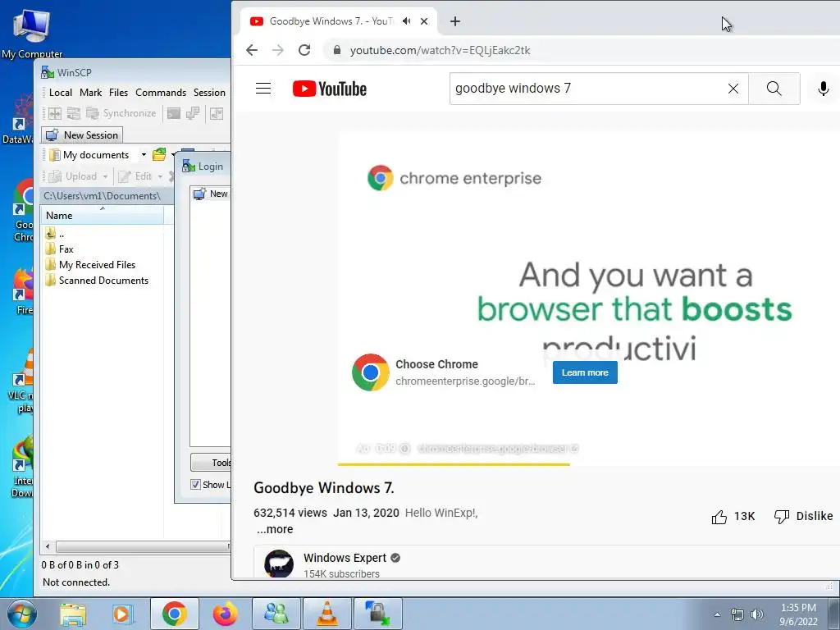Open the Choose Chrome ad link
The height and width of the screenshot is (630, 840).
click(x=436, y=364)
